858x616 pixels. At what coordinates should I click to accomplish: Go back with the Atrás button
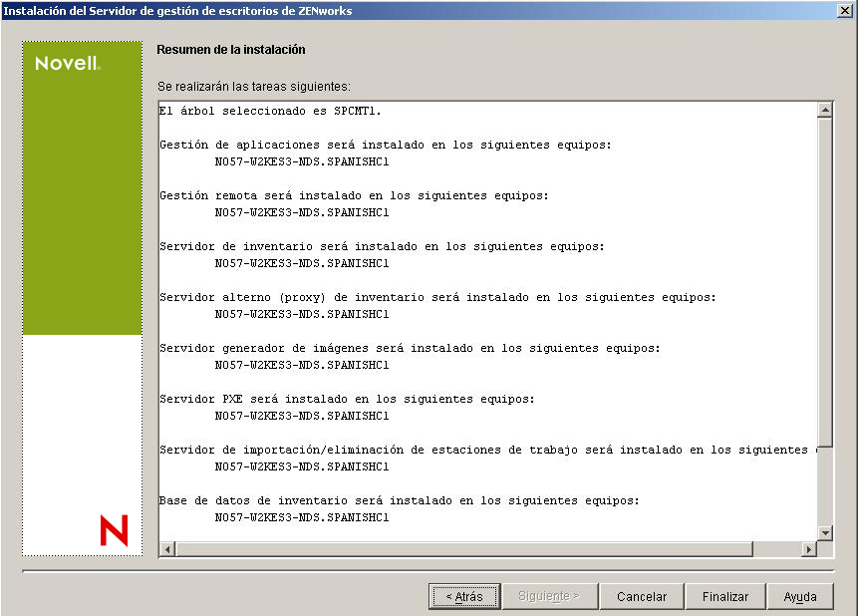point(464,596)
